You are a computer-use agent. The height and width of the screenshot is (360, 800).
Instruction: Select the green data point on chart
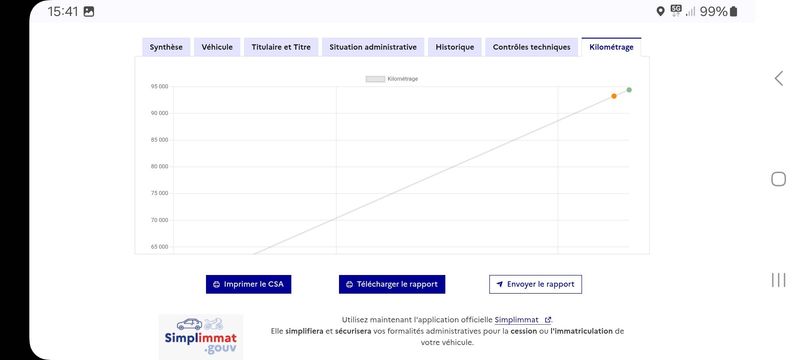pyautogui.click(x=629, y=90)
